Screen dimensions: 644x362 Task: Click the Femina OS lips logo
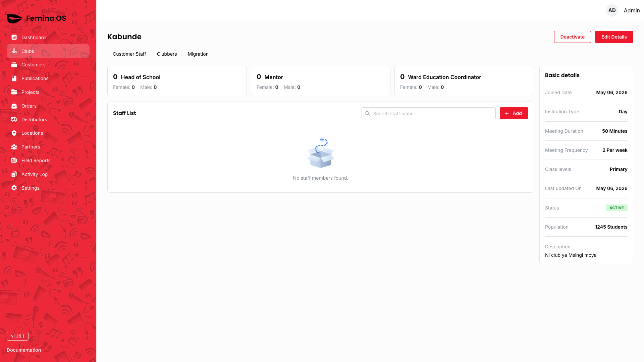click(x=14, y=18)
